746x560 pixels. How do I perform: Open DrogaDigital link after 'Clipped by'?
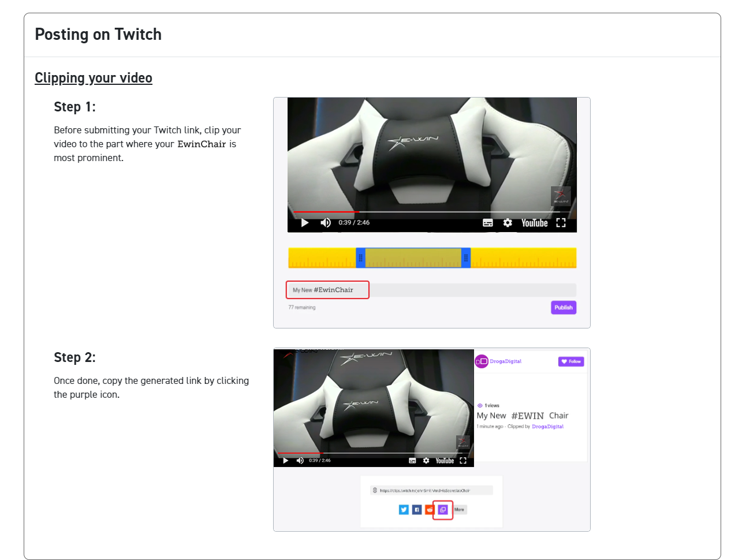click(x=548, y=427)
